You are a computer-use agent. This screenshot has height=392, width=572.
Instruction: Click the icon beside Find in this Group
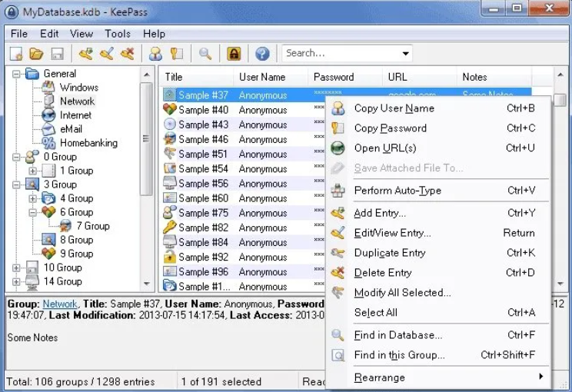point(338,355)
